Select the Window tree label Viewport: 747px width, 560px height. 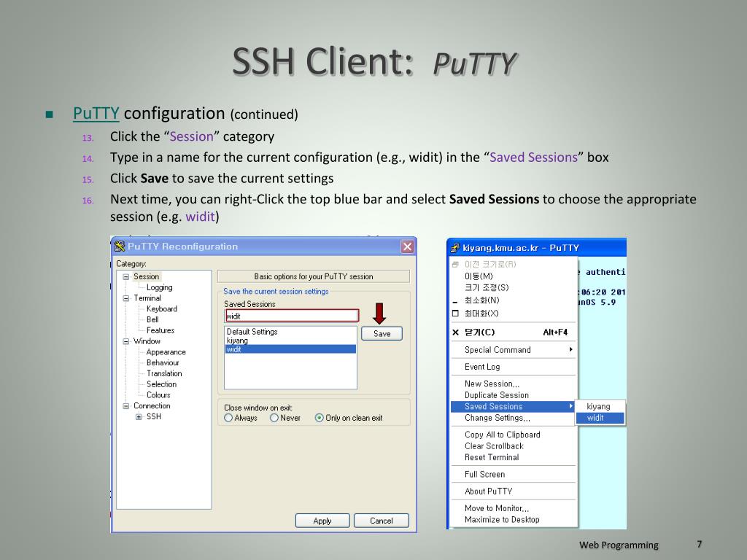[147, 341]
